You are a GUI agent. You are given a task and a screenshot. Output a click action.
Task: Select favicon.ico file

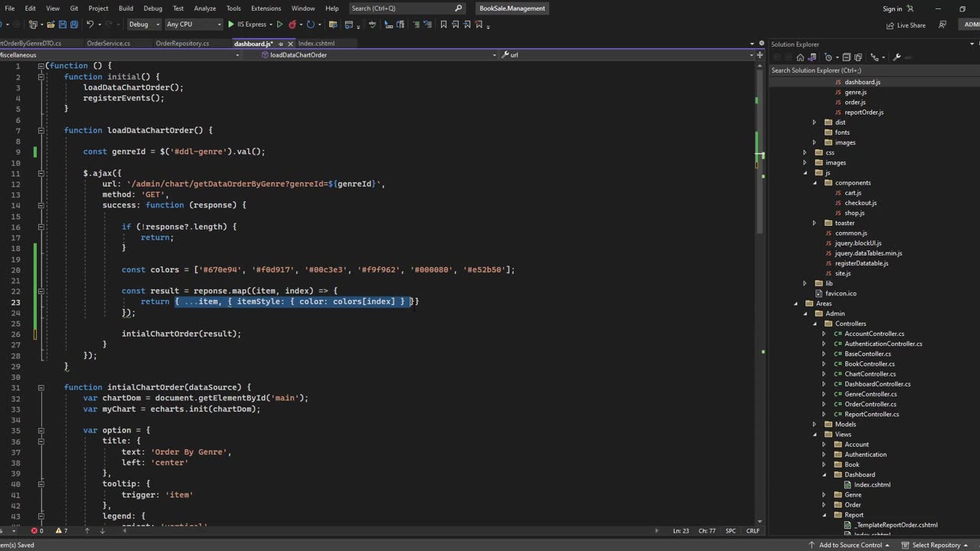coord(840,293)
